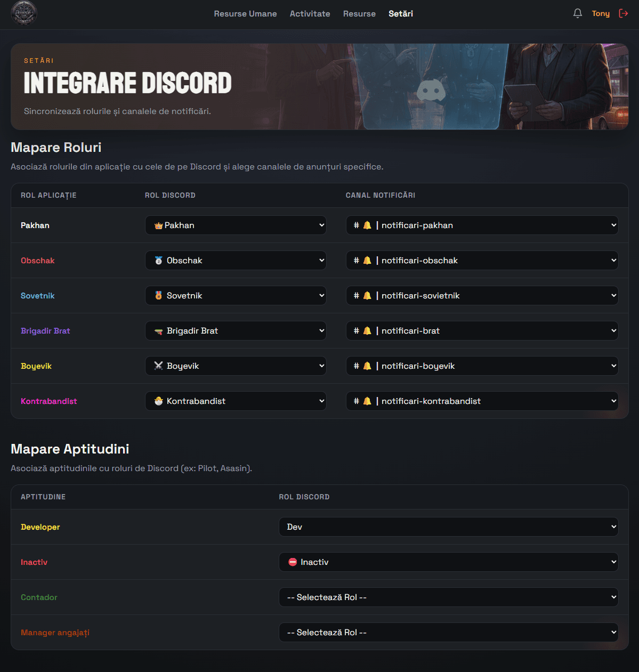Change notificari-obschak channel dropdown
Image resolution: width=639 pixels, height=672 pixels.
(482, 261)
